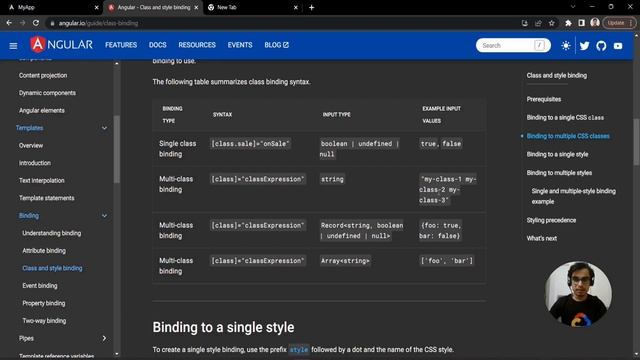Open Property binding in sidebar
Viewport: 640px width, 360px height.
pos(44,304)
